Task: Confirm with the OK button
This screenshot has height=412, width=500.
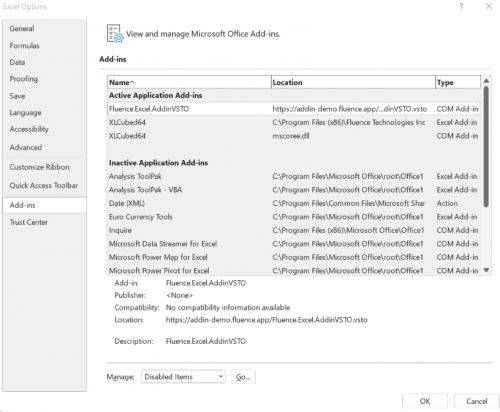Action: coord(425,401)
